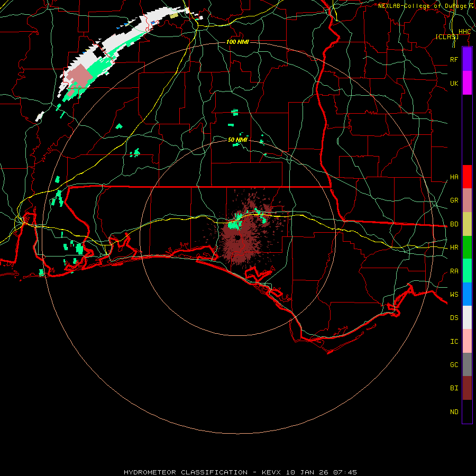Click the 'WS' wet snow label
The image size is (476, 476).
coord(454,295)
